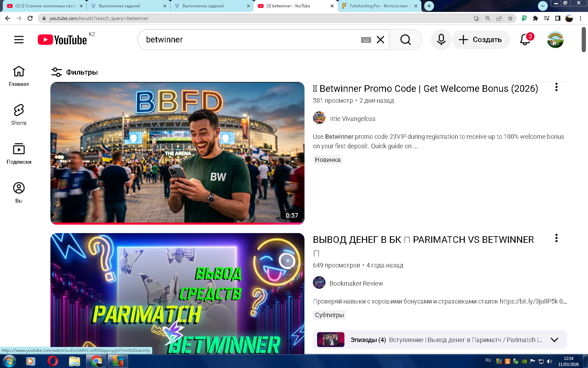Switch to the Fotohosting.Pro tab
588x368 pixels.
[x=379, y=6]
